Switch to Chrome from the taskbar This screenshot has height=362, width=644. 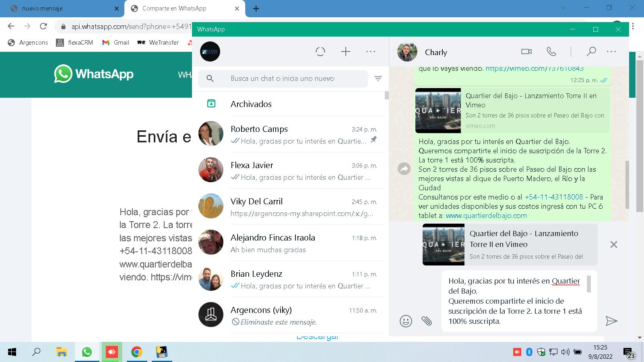(137, 352)
